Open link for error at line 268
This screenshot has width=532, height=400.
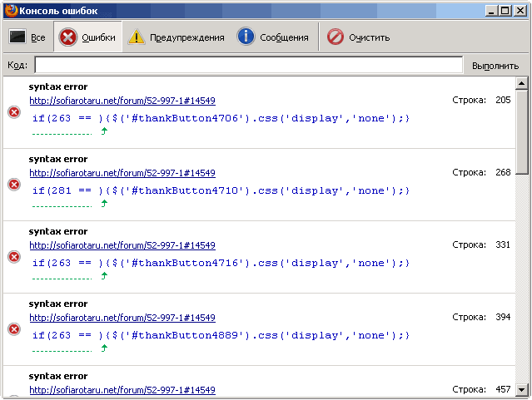pyautogui.click(x=122, y=173)
